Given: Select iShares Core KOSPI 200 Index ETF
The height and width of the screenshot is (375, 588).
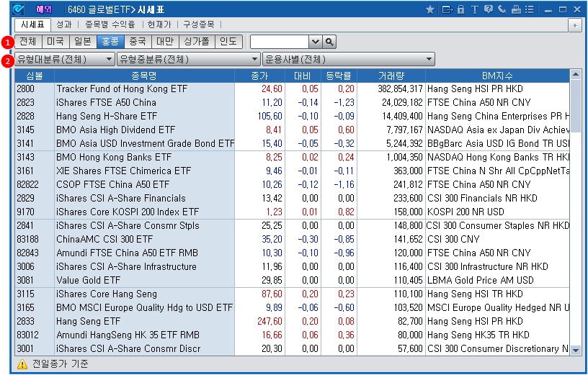Looking at the screenshot, I should [292, 212].
